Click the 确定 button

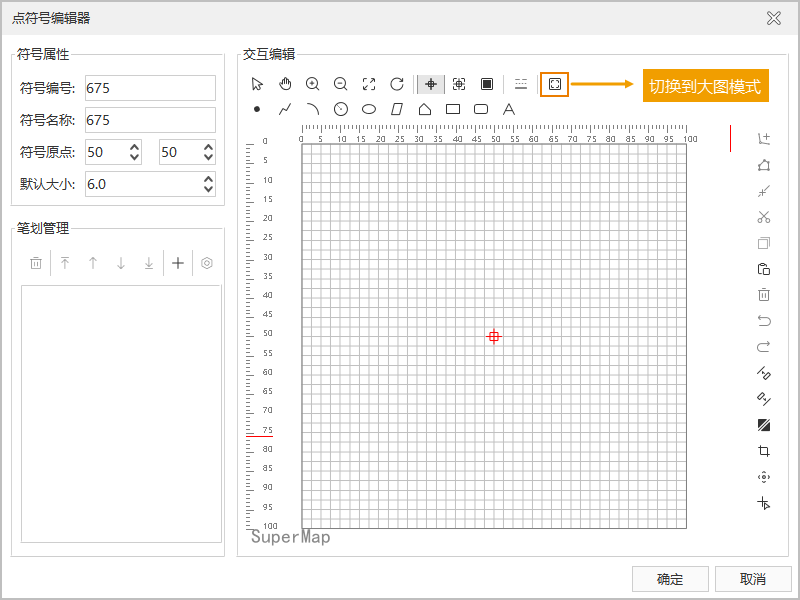(x=670, y=579)
